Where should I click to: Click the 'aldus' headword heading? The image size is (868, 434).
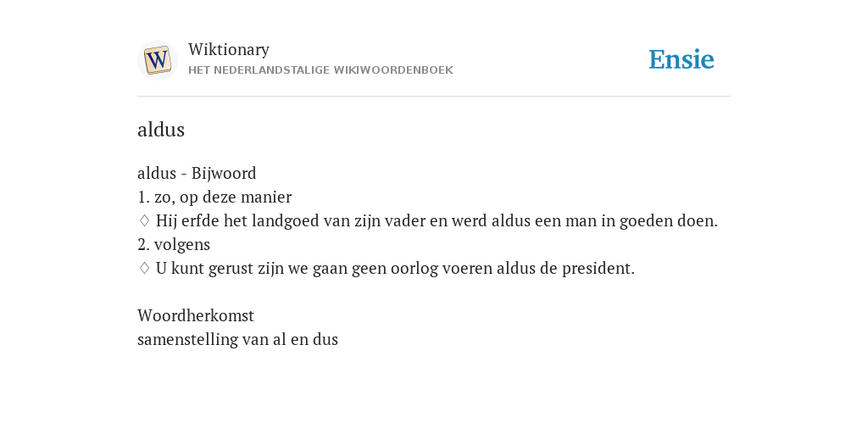click(x=161, y=130)
